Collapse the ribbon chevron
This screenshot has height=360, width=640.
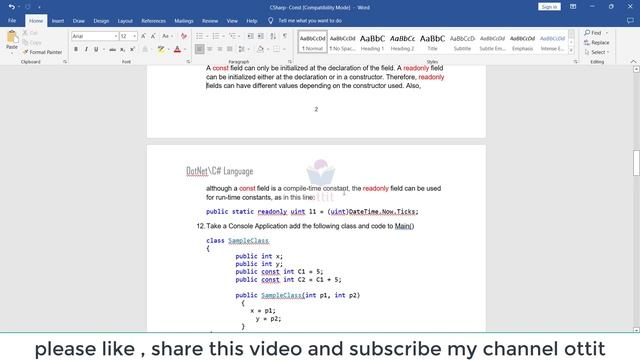pos(633,62)
